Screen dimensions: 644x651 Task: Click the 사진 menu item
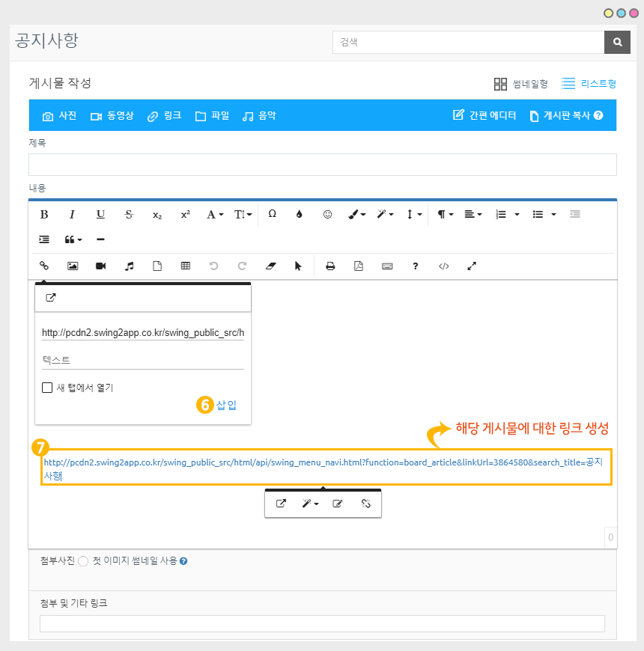pyautogui.click(x=59, y=116)
